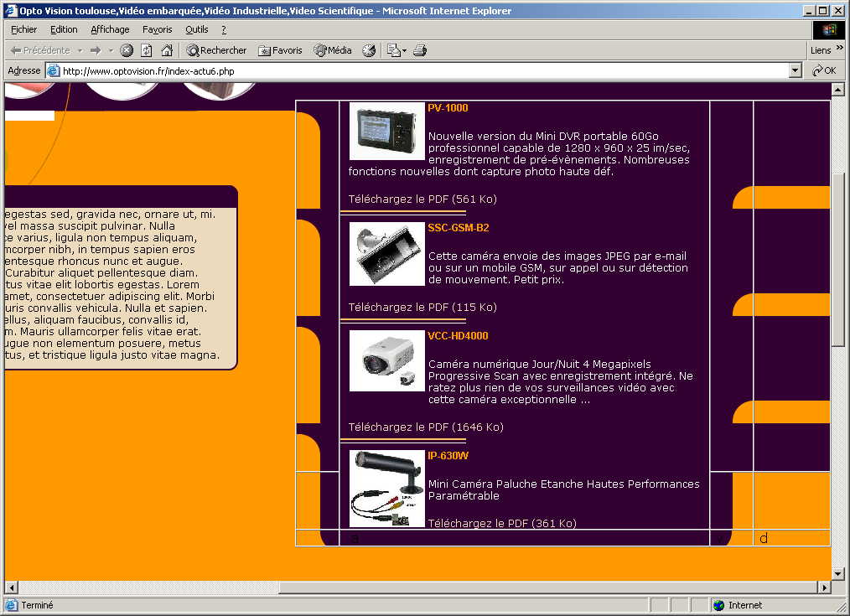The image size is (850, 616).
Task: Refresh the page with the refresh icon
Action: click(x=147, y=50)
